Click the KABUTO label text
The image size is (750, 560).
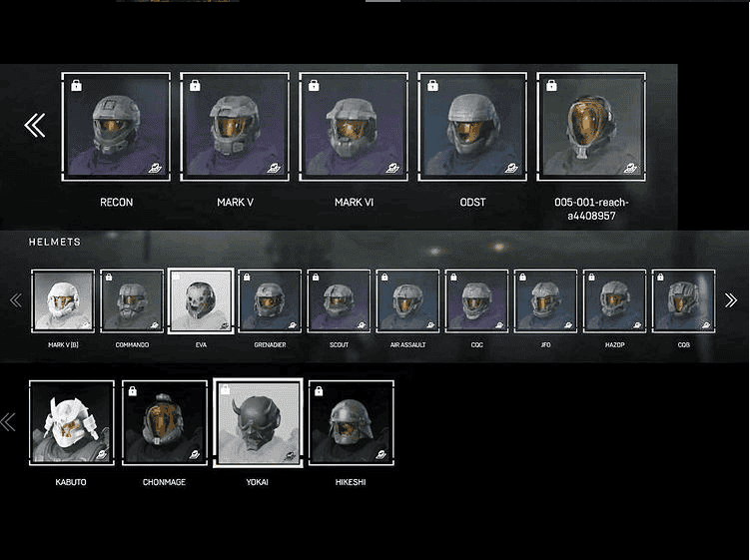coord(71,482)
